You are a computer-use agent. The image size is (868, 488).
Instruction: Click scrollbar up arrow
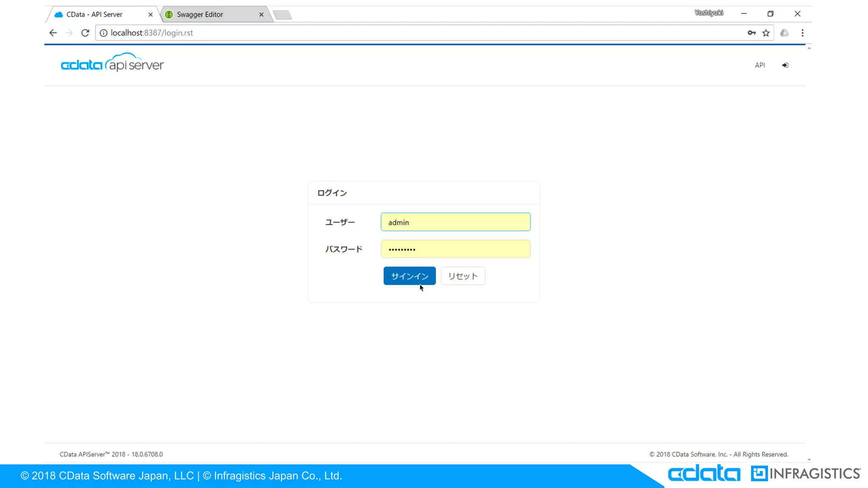click(x=809, y=48)
